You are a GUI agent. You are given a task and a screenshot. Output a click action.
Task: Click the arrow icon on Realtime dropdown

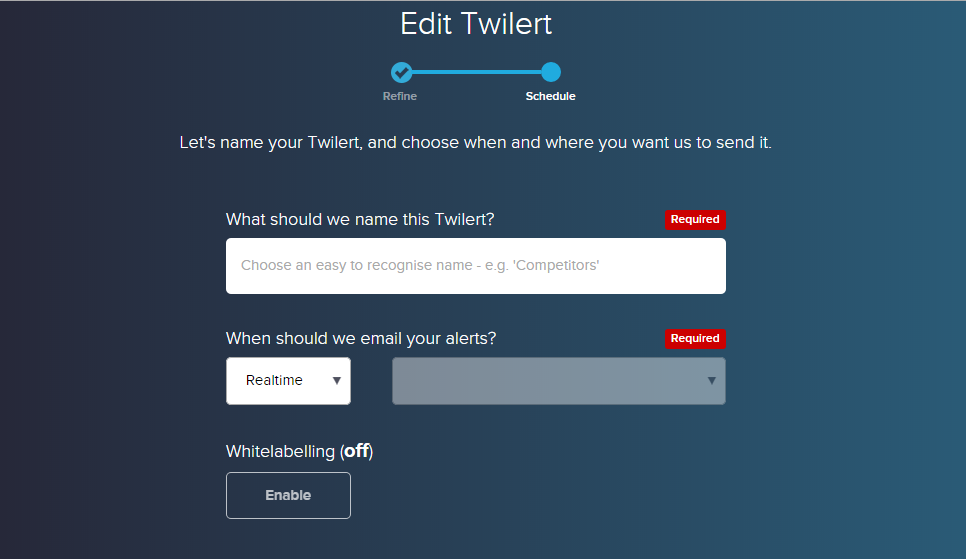337,381
